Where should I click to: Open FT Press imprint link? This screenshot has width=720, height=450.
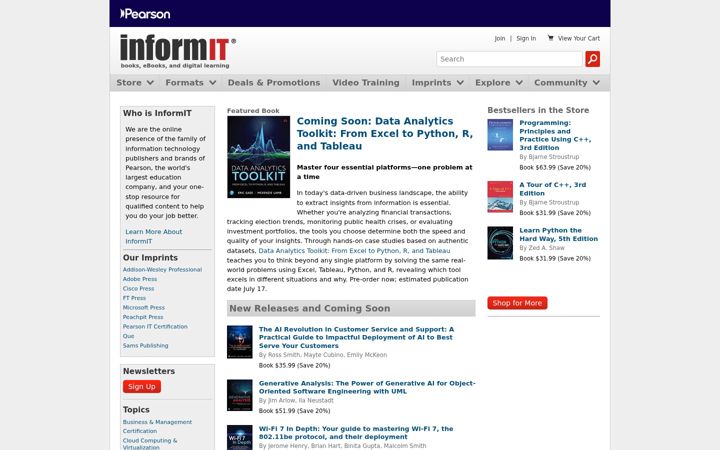(134, 298)
